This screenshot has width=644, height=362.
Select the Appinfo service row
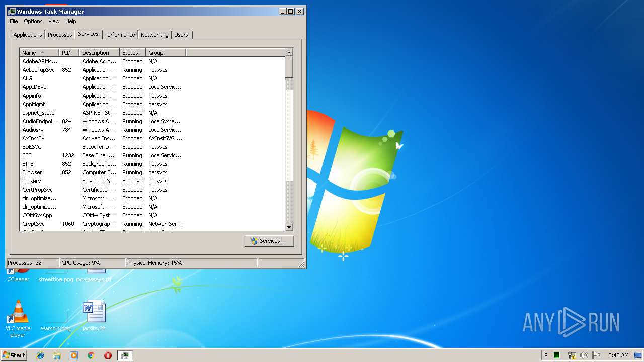coord(152,96)
